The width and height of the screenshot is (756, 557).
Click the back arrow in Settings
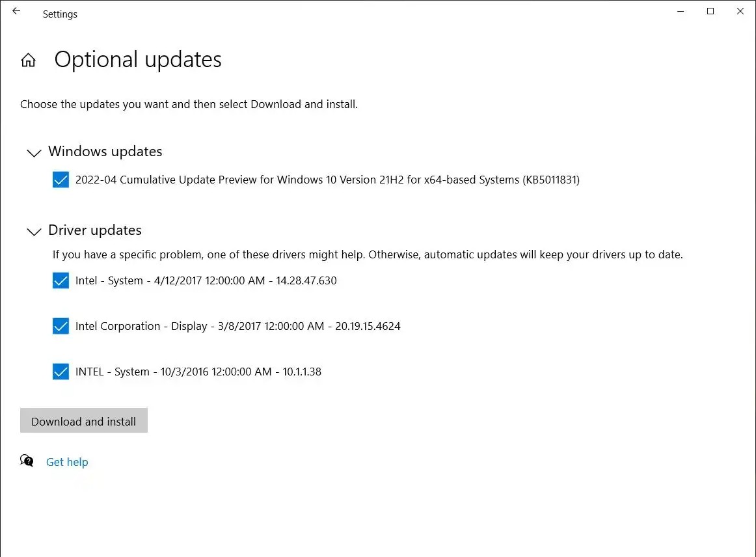click(x=16, y=12)
